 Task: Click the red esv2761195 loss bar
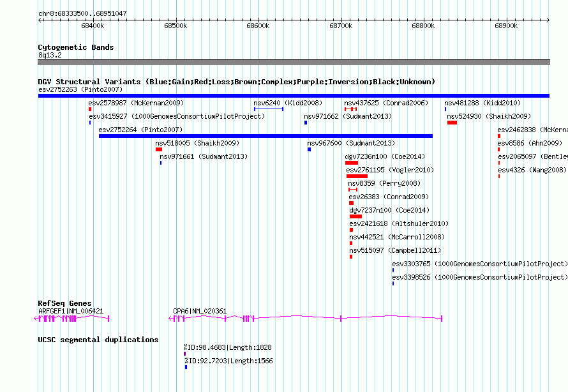tap(357, 176)
